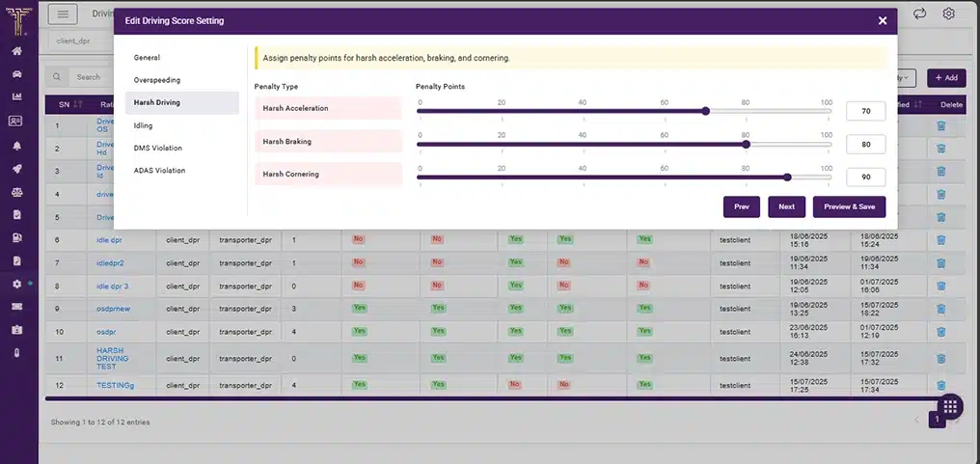
Task: Click the rocket icon in the left sidebar
Action: click(16, 168)
